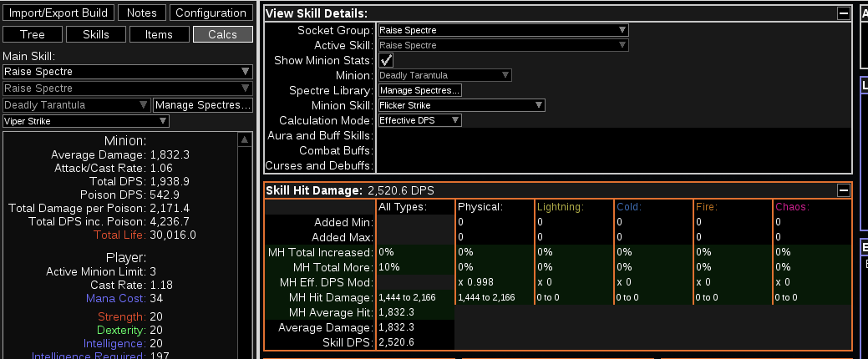This screenshot has width=868, height=359.
Task: Open the Active Skill dropdown in details
Action: 503,45
